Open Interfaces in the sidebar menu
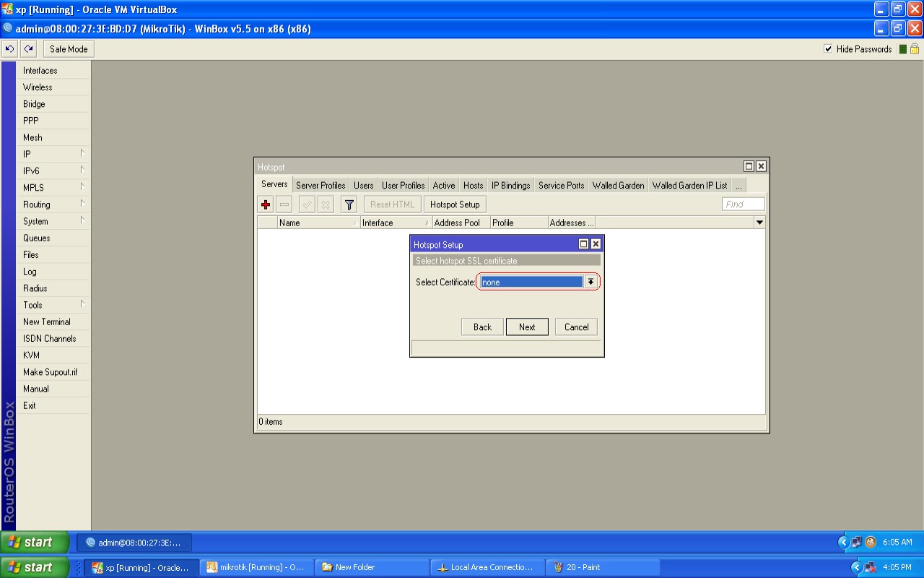The image size is (924, 578). coord(54,70)
